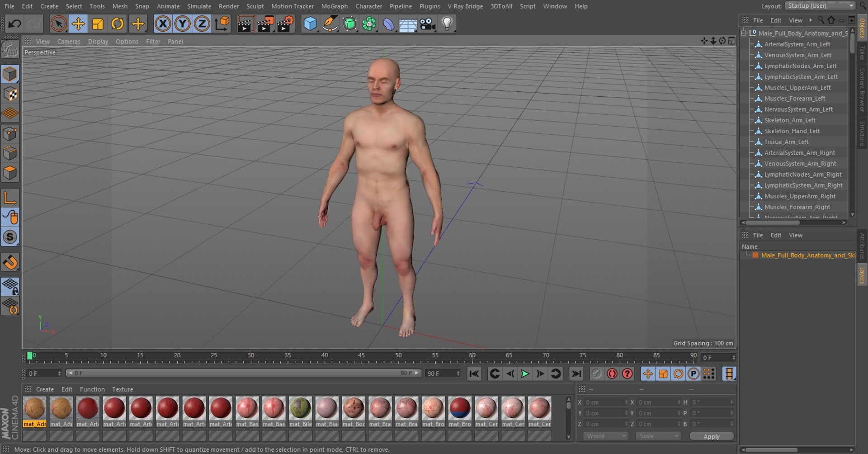Screen dimensions: 868x454
Task: Add floor environment object icon
Action: point(408,24)
